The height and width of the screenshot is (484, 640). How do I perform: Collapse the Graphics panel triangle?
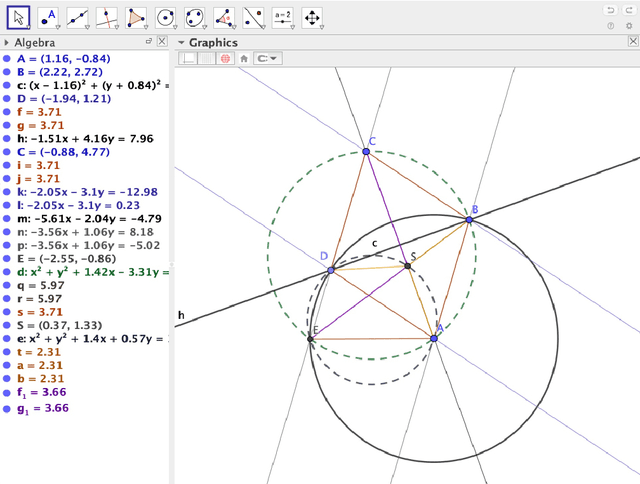point(181,43)
